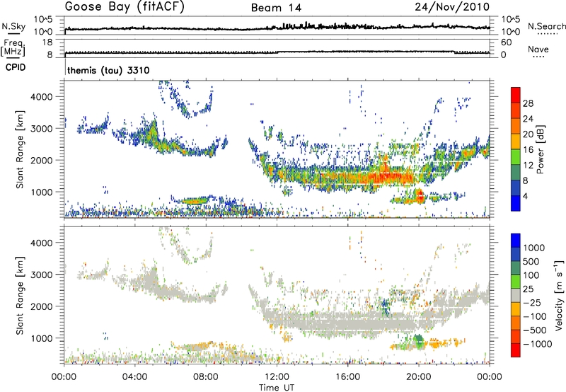This screenshot has width=566, height=392.
Task: Click the 'CPID' label
Action: (16, 67)
